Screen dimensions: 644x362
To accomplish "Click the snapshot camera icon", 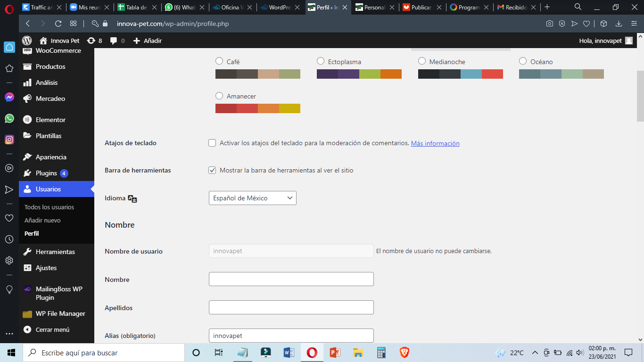I will coord(549,24).
